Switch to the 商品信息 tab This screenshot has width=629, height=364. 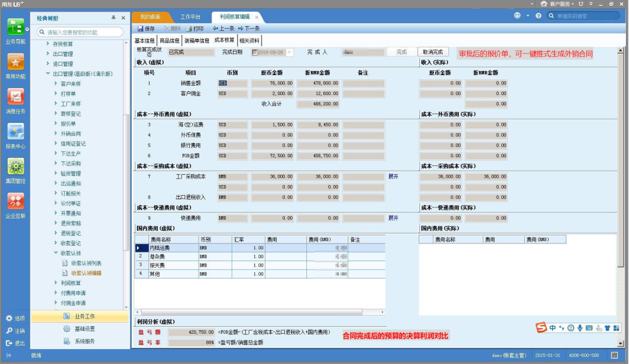click(x=169, y=41)
